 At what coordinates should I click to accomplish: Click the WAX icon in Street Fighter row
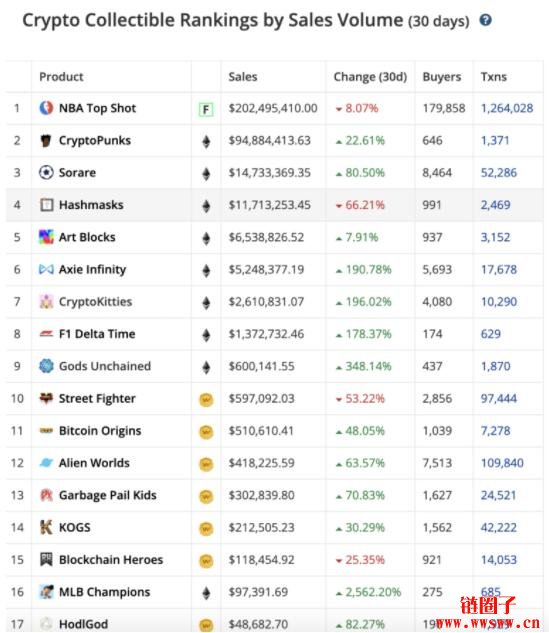[x=206, y=400]
